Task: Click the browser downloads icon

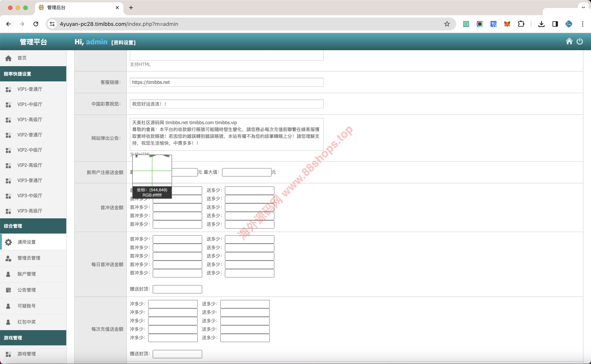Action: click(541, 24)
